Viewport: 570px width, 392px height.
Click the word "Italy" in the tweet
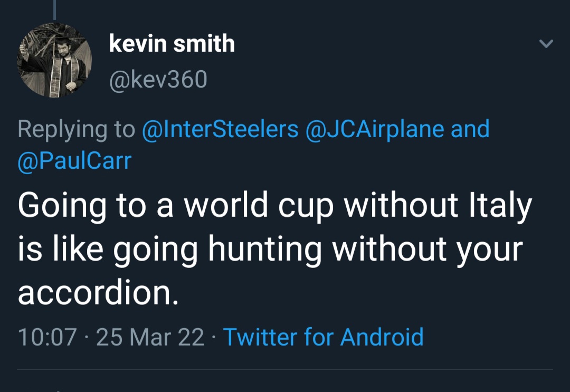500,206
